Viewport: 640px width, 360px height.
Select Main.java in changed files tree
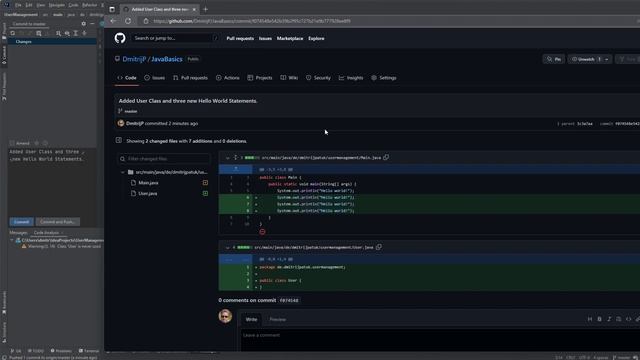point(149,183)
